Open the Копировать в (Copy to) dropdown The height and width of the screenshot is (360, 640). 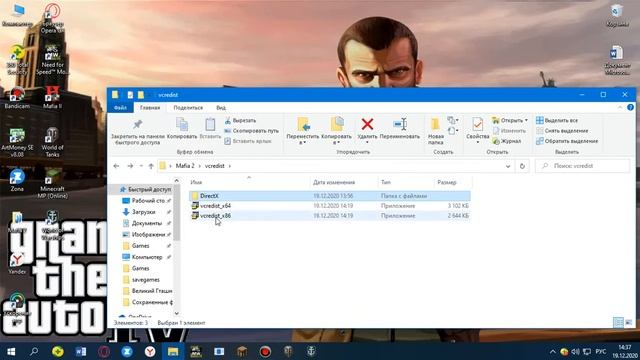click(336, 131)
